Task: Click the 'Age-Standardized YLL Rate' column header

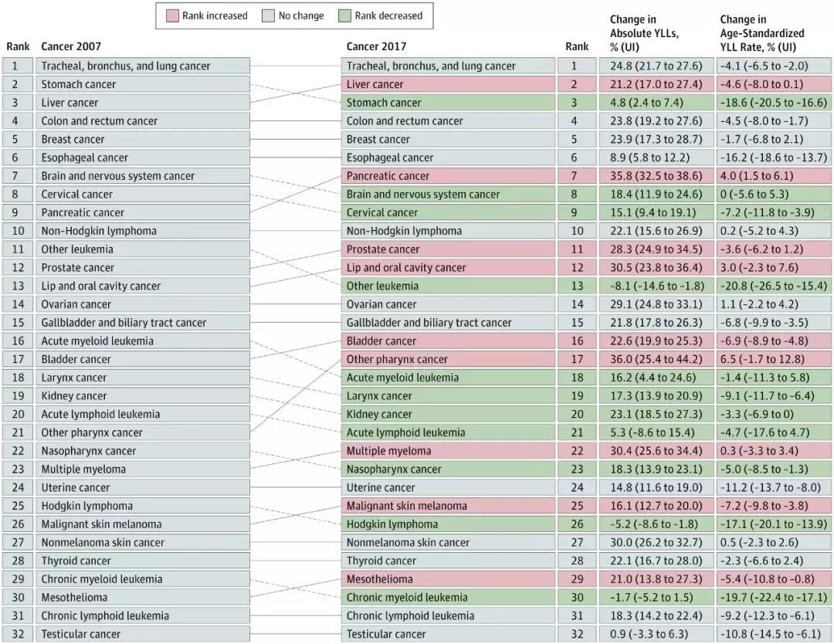Action: [761, 33]
